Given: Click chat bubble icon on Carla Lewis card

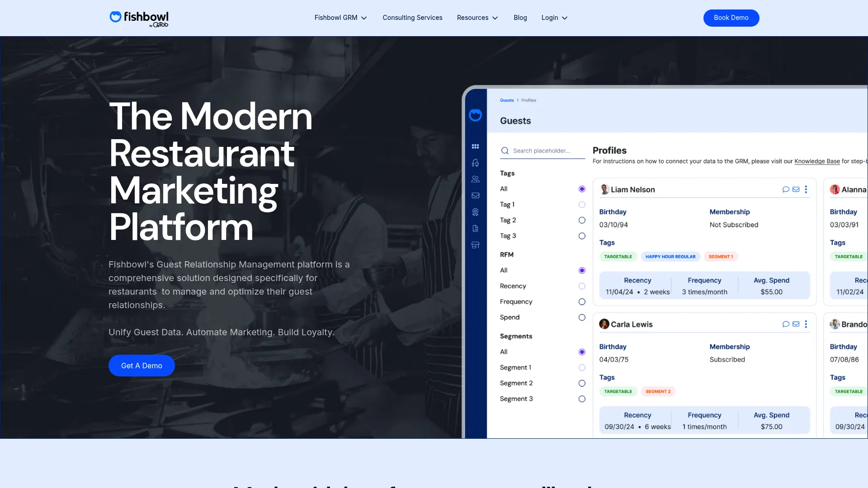Looking at the screenshot, I should (786, 324).
